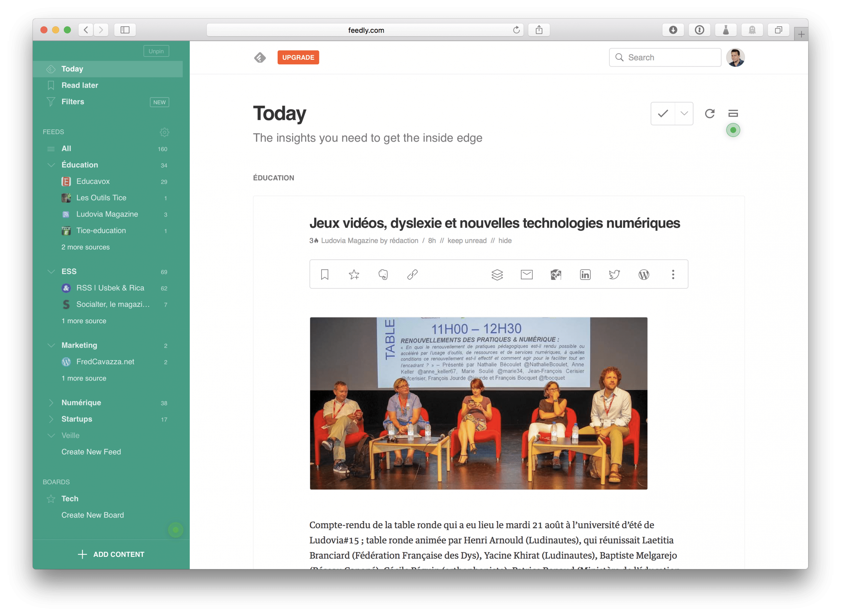
Task: Open the feeds settings gear icon
Action: click(x=164, y=132)
